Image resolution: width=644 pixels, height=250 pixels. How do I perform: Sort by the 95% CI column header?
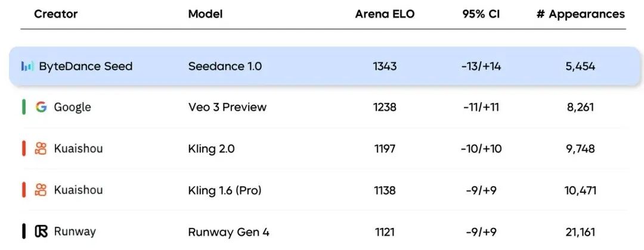click(481, 14)
